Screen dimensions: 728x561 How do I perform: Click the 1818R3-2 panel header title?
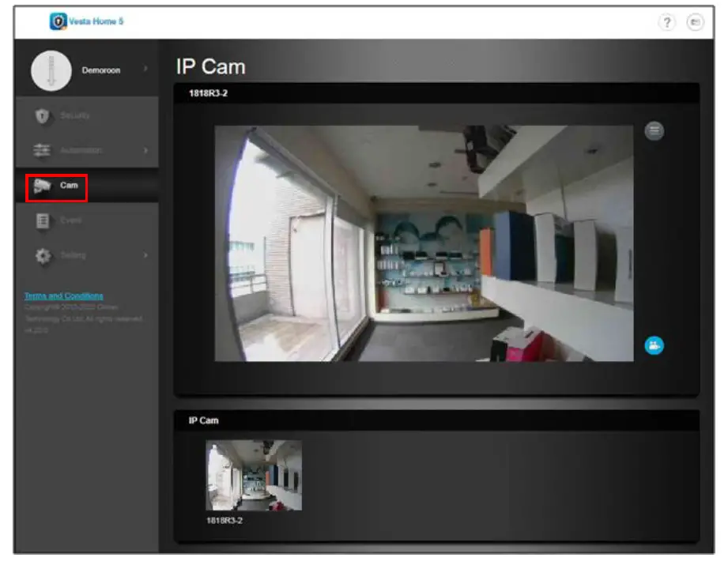(x=208, y=93)
